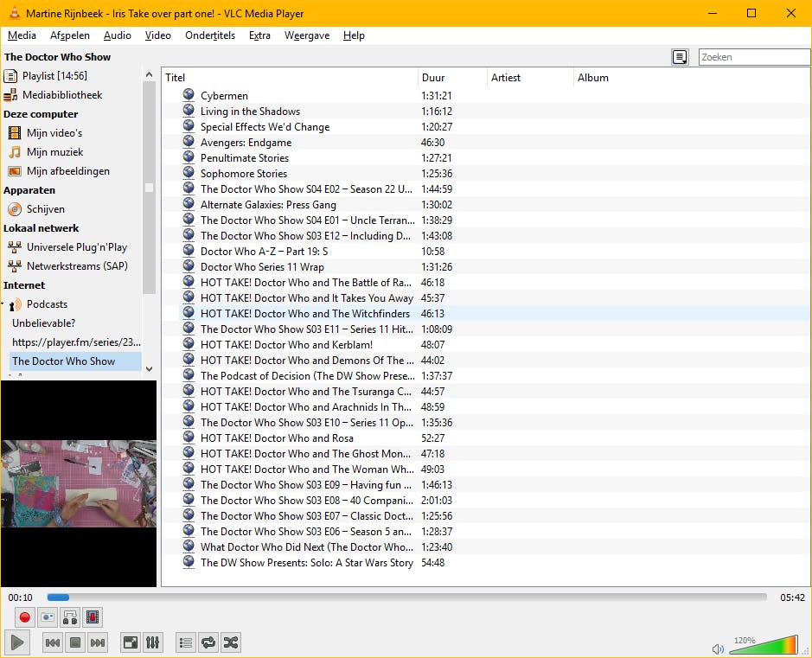Open the Weergave menu
812x658 pixels.
[307, 35]
